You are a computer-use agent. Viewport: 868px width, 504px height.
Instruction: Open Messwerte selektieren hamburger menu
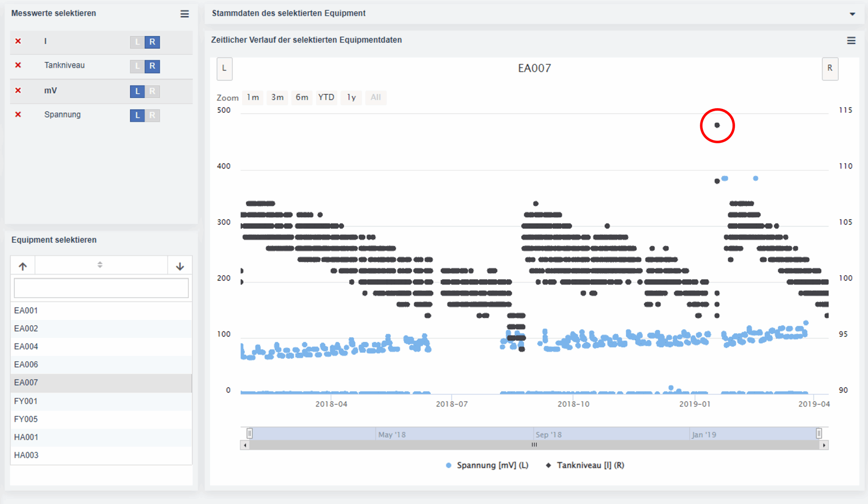(185, 14)
